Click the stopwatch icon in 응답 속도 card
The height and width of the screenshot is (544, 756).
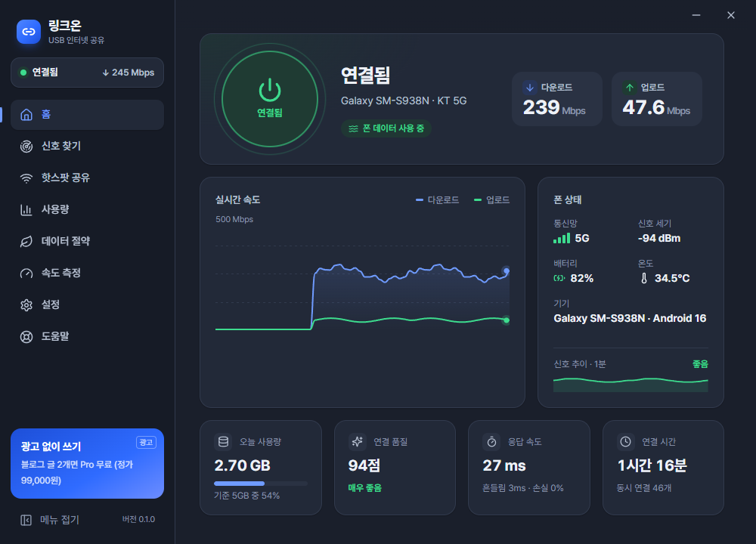tap(491, 441)
